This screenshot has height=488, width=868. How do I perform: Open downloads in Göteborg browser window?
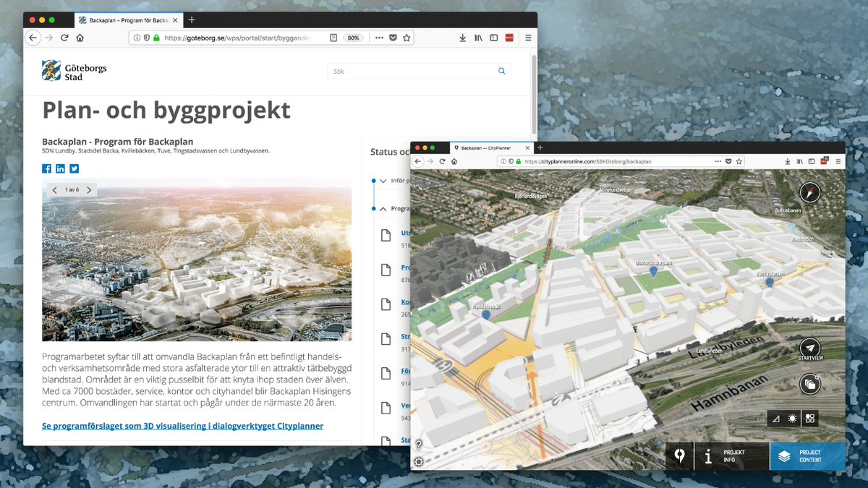tap(462, 38)
